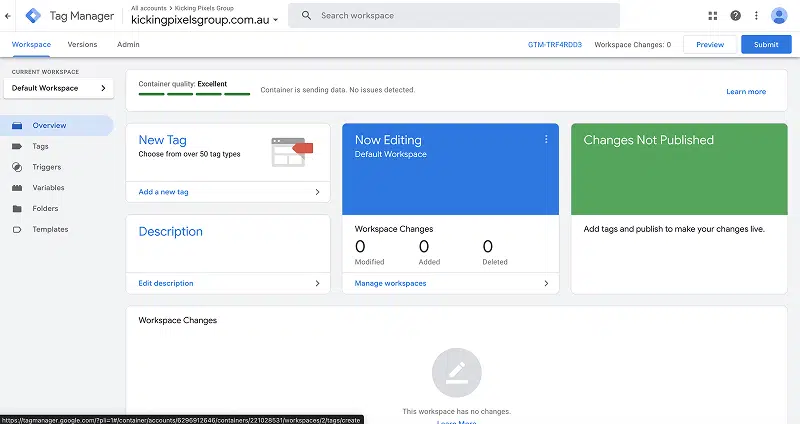
Task: Click chevron beside Add a new tag
Action: coord(317,192)
